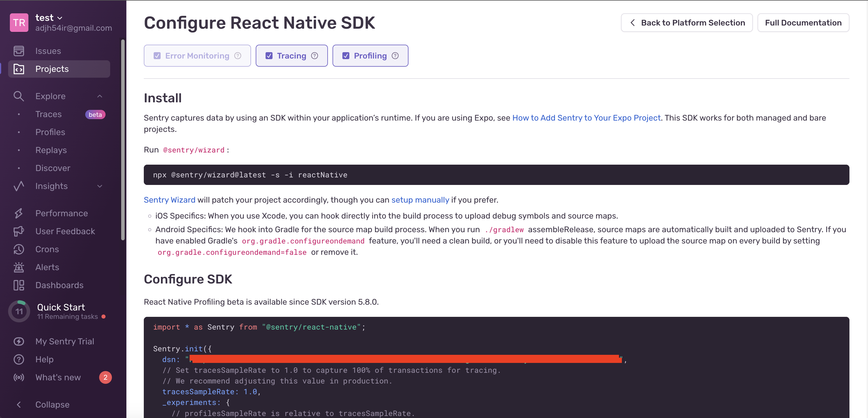868x418 pixels.
Task: Uncheck the Profiling checkbox
Action: (x=346, y=56)
